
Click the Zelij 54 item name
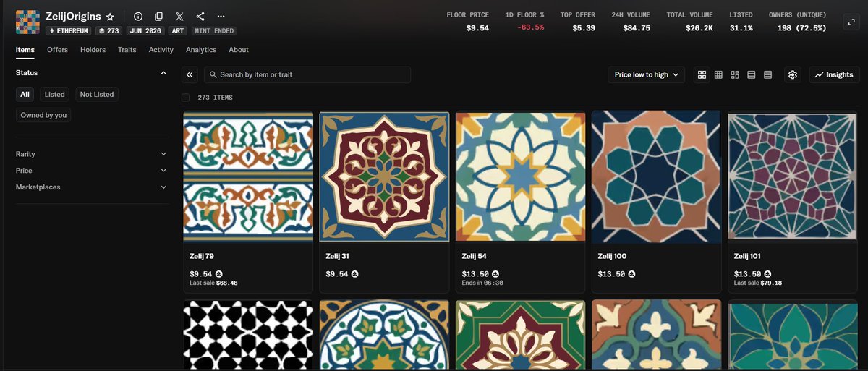(473, 256)
